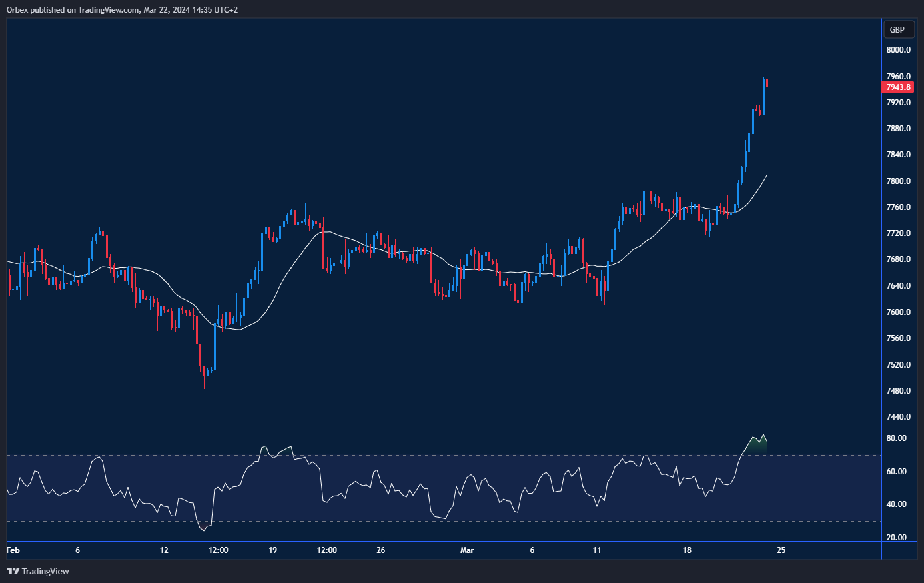Viewport: 924px width, 583px height.
Task: Click the 7440.0 price scale level
Action: (x=898, y=417)
